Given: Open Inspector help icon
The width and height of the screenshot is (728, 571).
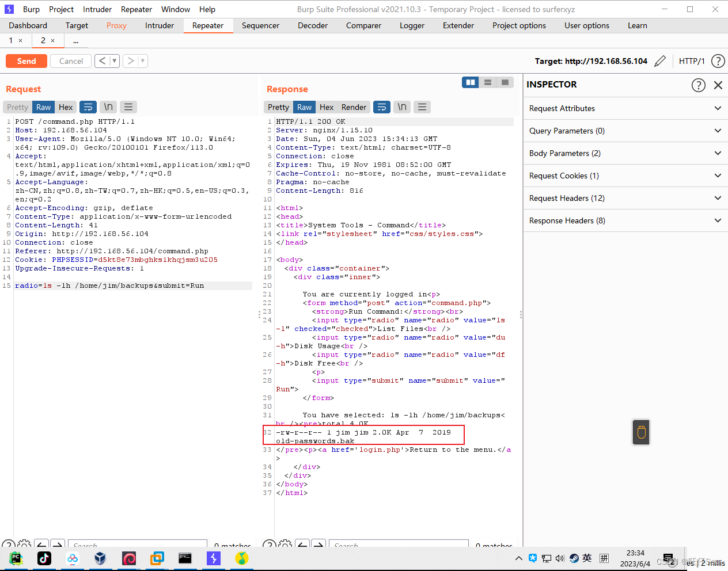Looking at the screenshot, I should [698, 85].
